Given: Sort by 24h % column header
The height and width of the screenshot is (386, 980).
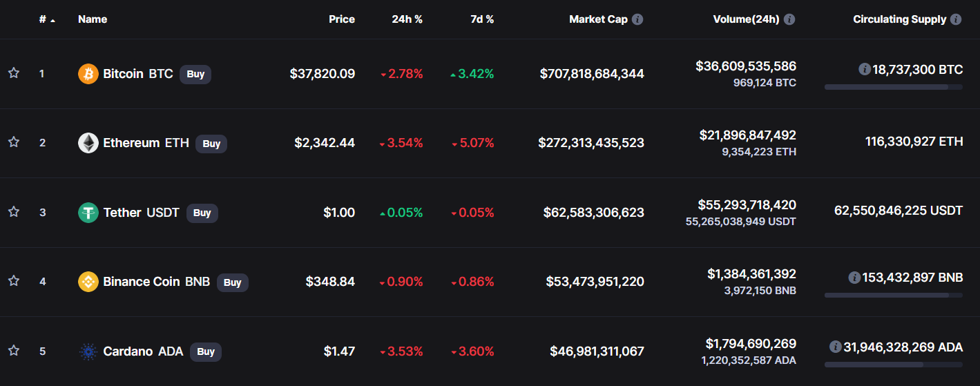Looking at the screenshot, I should pyautogui.click(x=407, y=19).
